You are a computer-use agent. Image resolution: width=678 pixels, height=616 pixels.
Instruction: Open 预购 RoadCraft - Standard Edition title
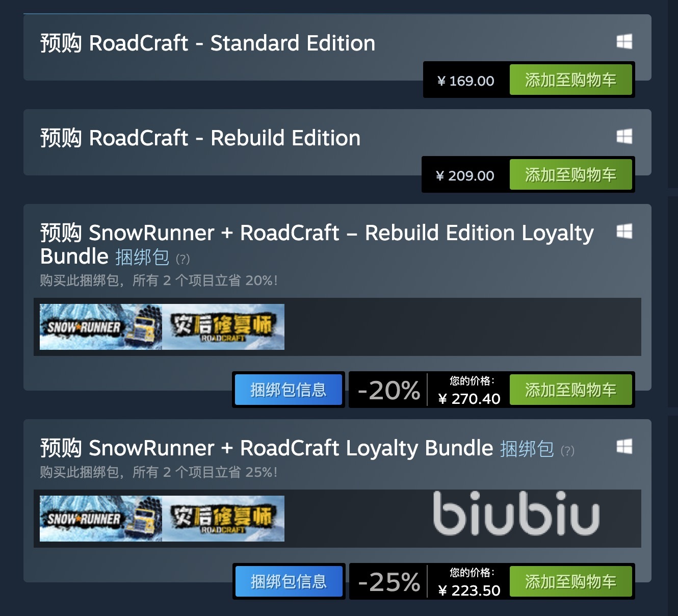click(207, 43)
